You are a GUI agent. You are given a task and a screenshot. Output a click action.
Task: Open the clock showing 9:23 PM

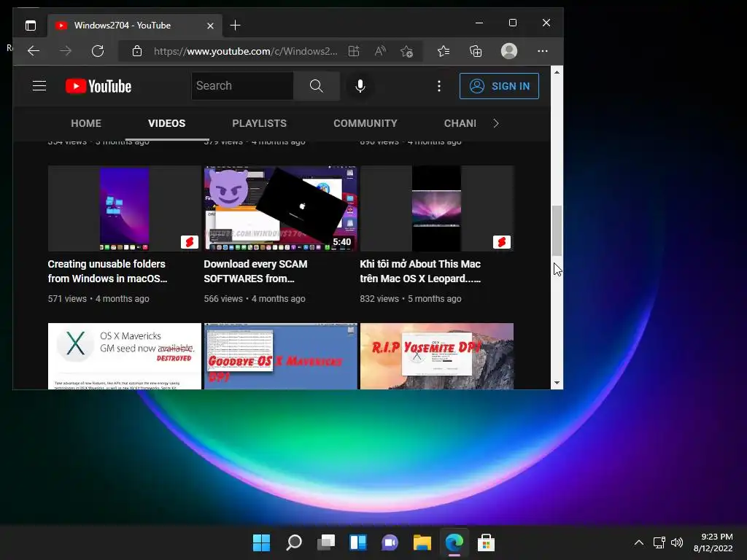[x=713, y=542]
